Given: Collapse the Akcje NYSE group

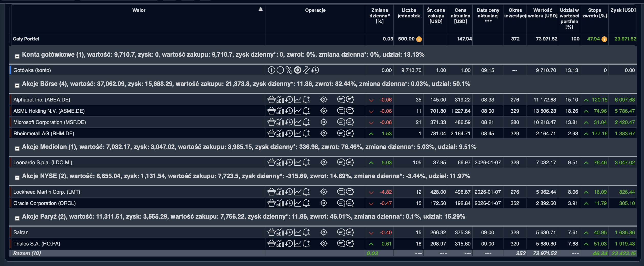Looking at the screenshot, I should [17, 178].
